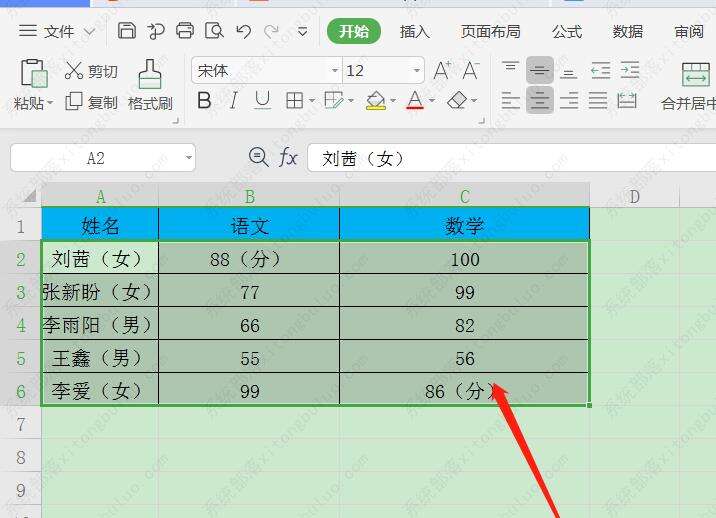The image size is (716, 518).
Task: Toggle Italic formatting
Action: pos(234,100)
